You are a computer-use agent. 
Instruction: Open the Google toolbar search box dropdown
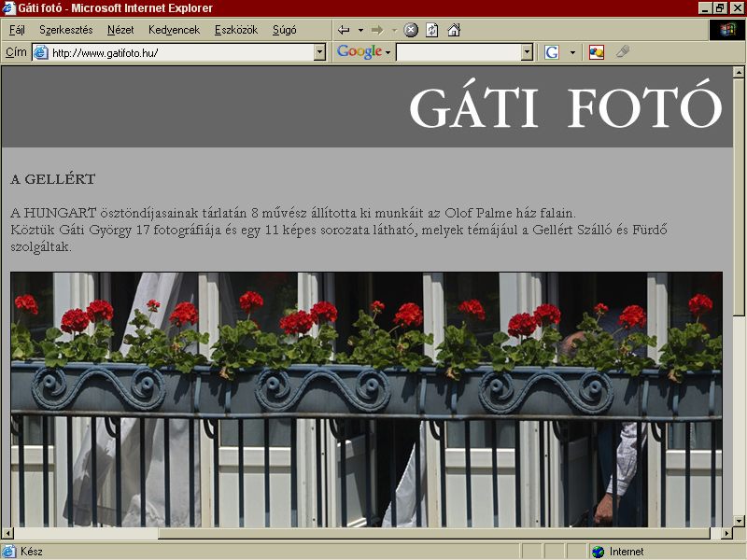(527, 52)
